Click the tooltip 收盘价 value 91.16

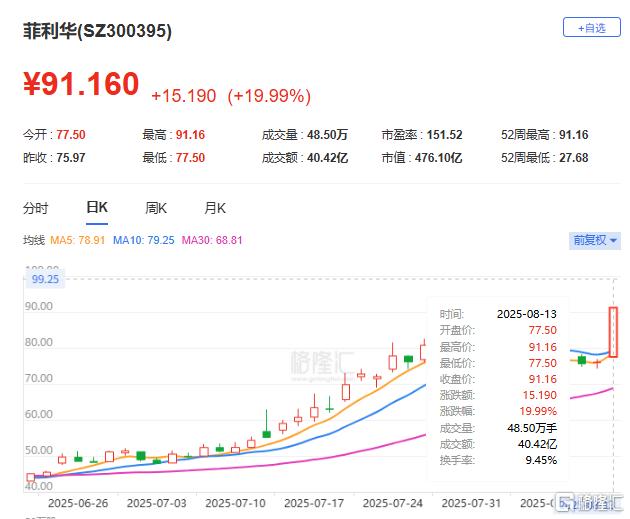[x=542, y=379]
